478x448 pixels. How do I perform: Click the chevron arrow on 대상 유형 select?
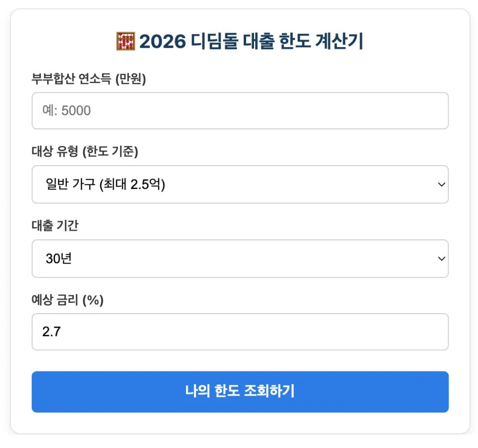441,184
